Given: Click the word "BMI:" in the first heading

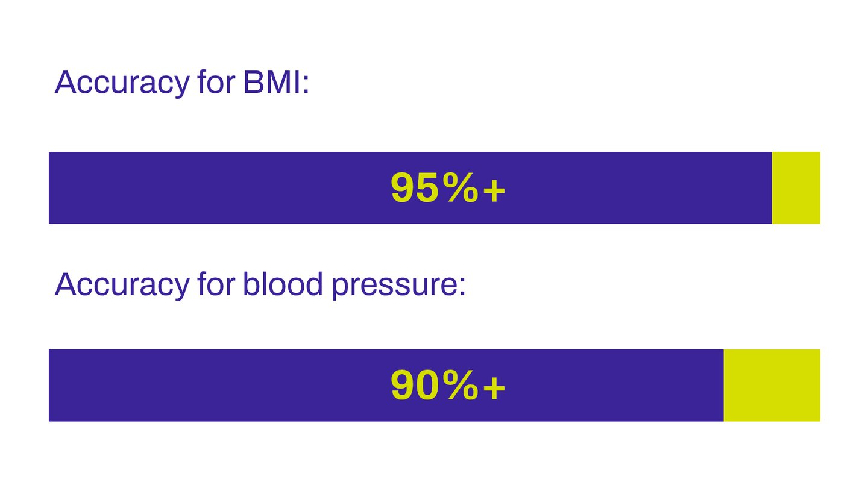Looking at the screenshot, I should tap(275, 83).
